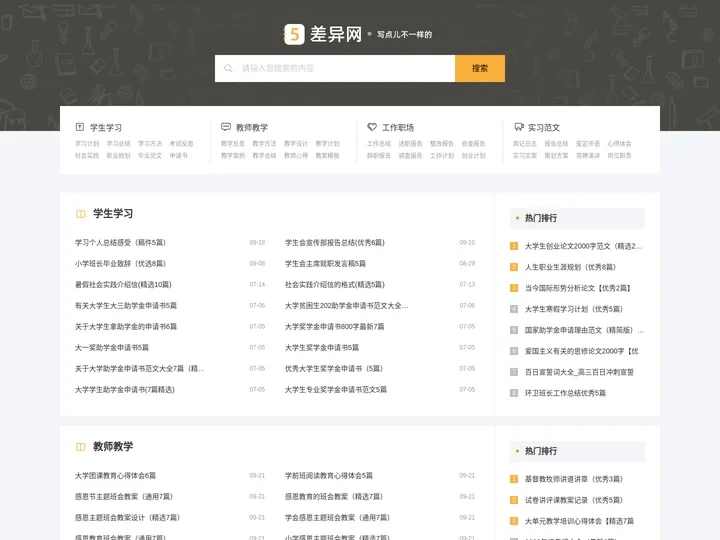Viewport: 720px width, 540px height.
Task: Open the 学生学习 nav category heading
Action: point(106,128)
